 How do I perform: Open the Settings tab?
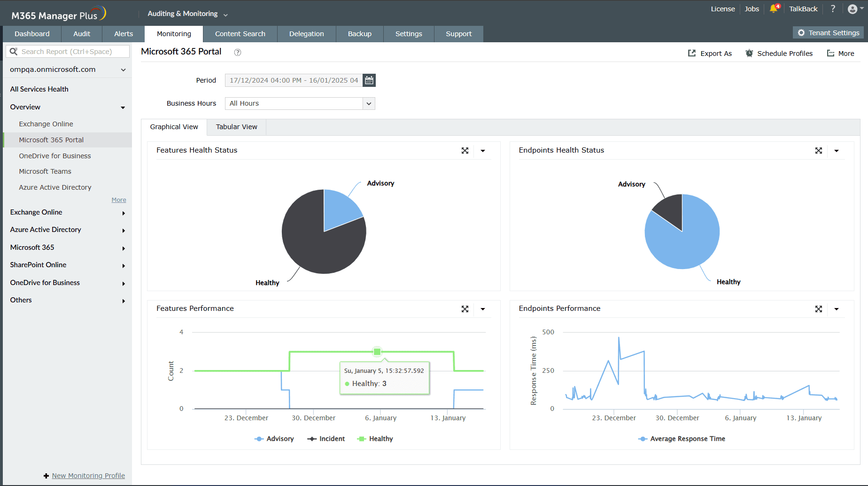coord(409,34)
